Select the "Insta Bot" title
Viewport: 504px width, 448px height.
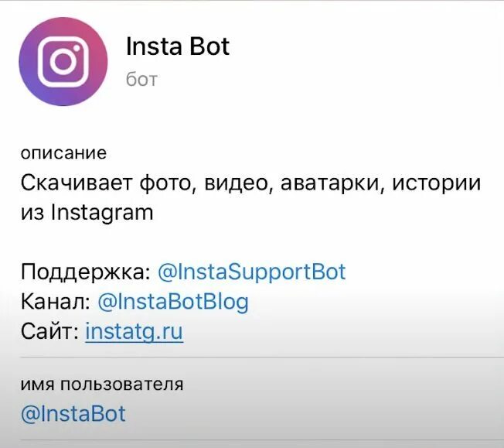point(178,46)
